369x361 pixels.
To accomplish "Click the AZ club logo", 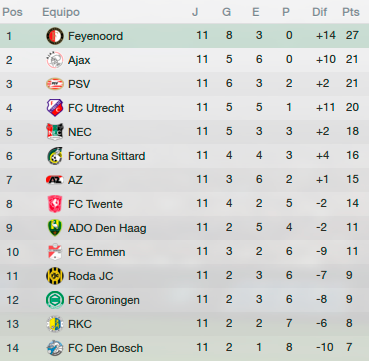I will click(x=55, y=180).
